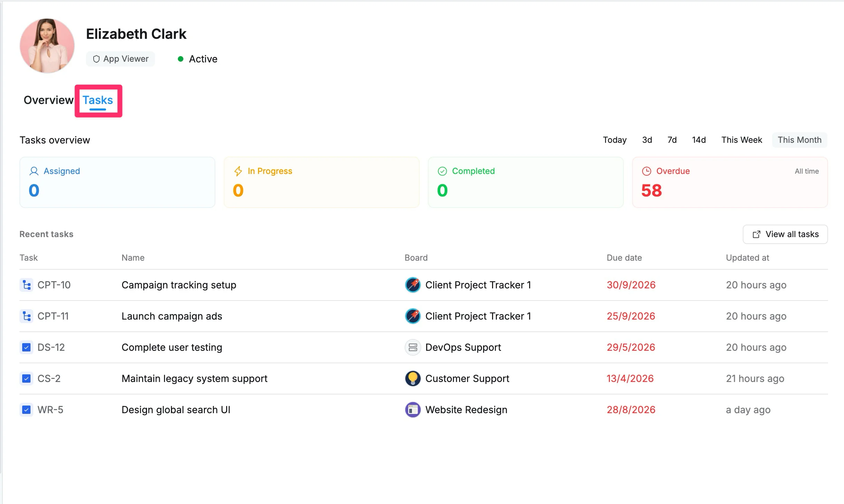The image size is (844, 504).
Task: Click the Updated at column header
Action: click(748, 258)
